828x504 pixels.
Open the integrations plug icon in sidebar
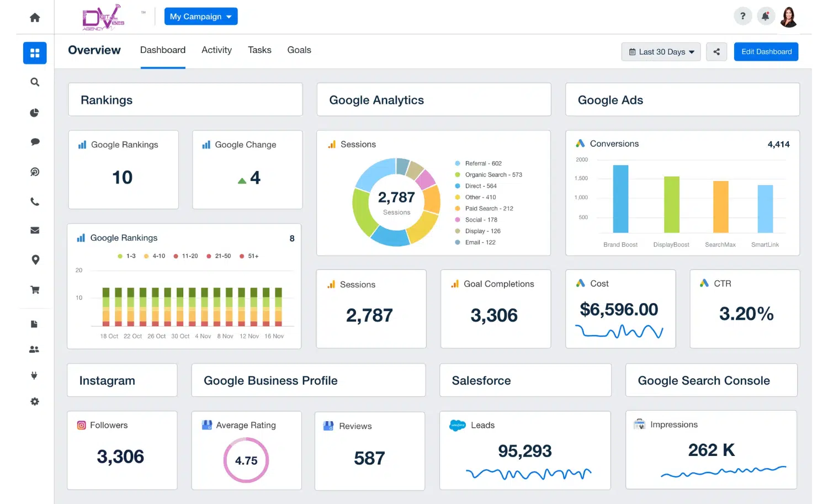[x=34, y=375]
